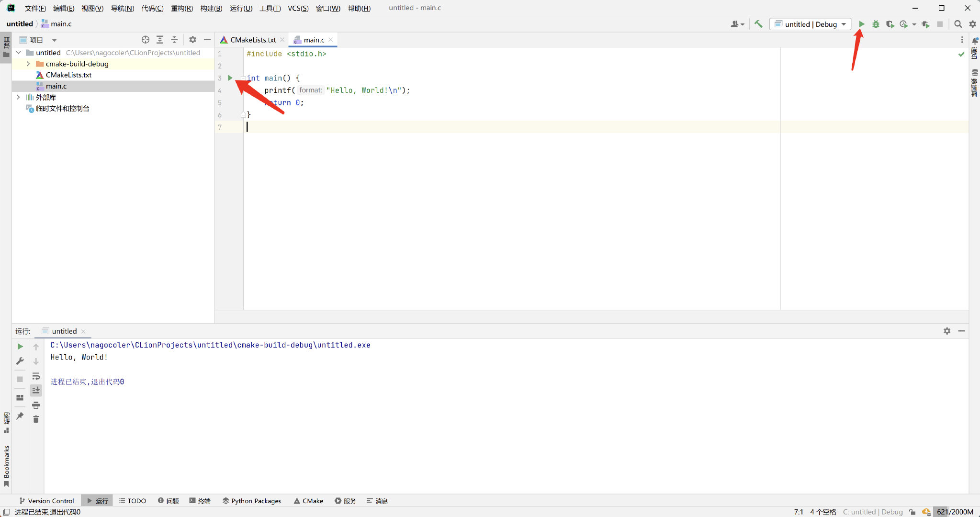This screenshot has height=517, width=980.
Task: Click the gutter run arrow beside main()
Action: coord(230,78)
